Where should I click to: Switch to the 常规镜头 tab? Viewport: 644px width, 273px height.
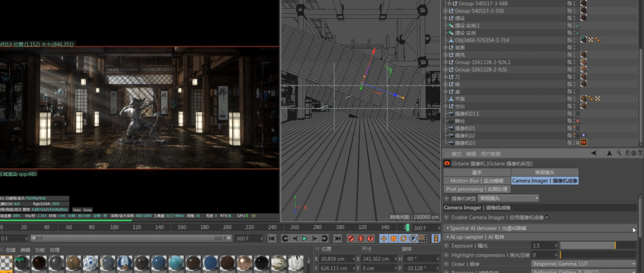pyautogui.click(x=545, y=172)
